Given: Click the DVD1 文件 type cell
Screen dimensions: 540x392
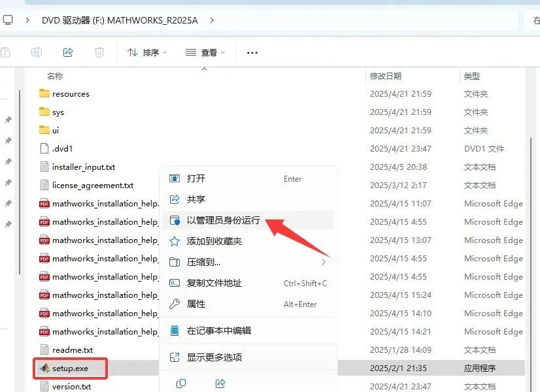Looking at the screenshot, I should point(484,149).
